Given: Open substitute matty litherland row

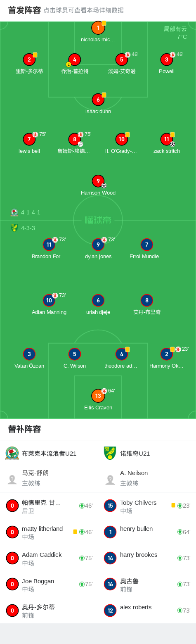Looking at the screenshot, I should (49, 532).
